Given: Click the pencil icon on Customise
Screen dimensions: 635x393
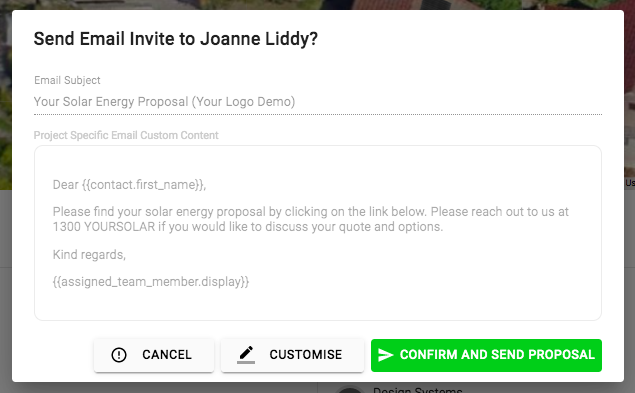Looking at the screenshot, I should 246,355.
